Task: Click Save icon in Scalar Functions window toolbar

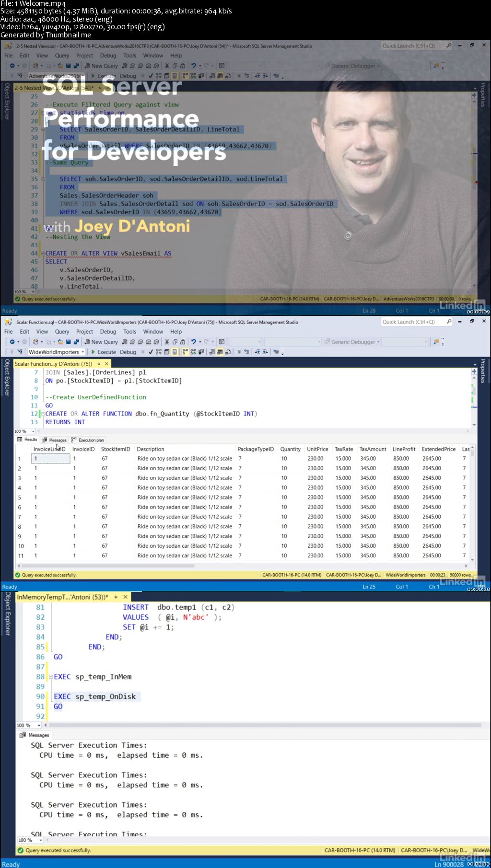Action: (x=68, y=342)
